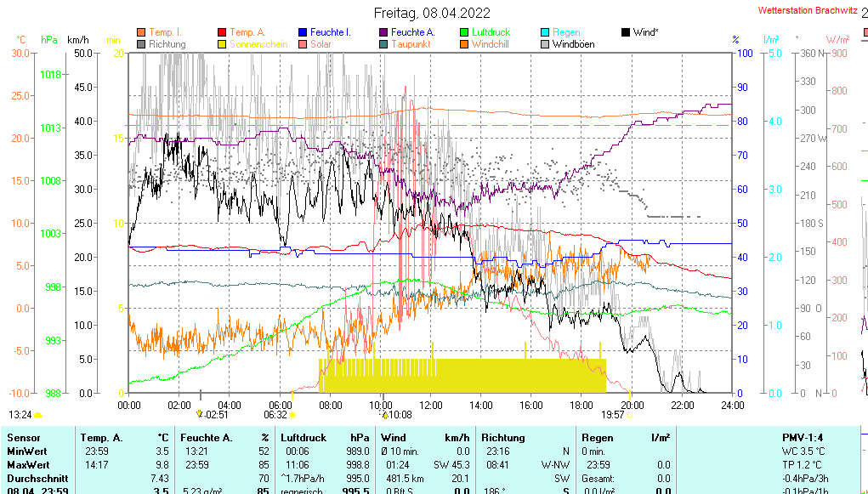
Task: Click the red Temp. A. legend square
Action: 222,32
